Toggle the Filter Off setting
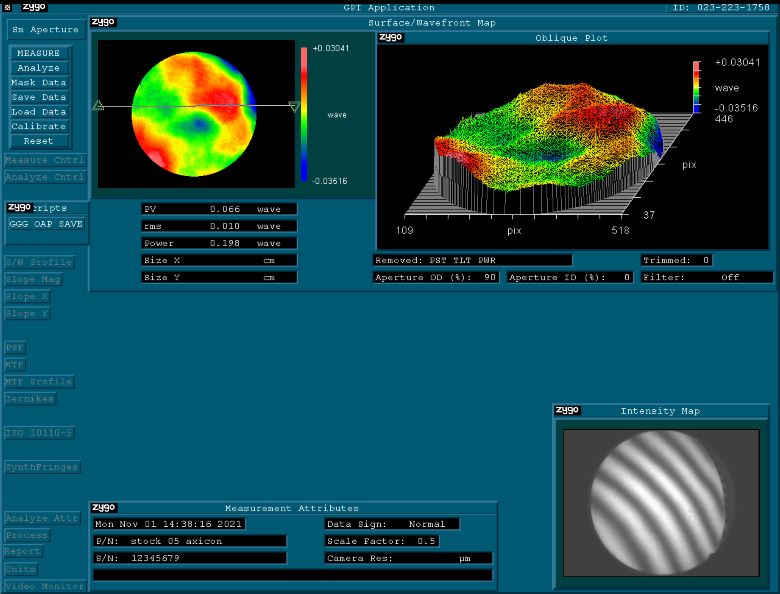780x594 pixels. click(x=707, y=277)
